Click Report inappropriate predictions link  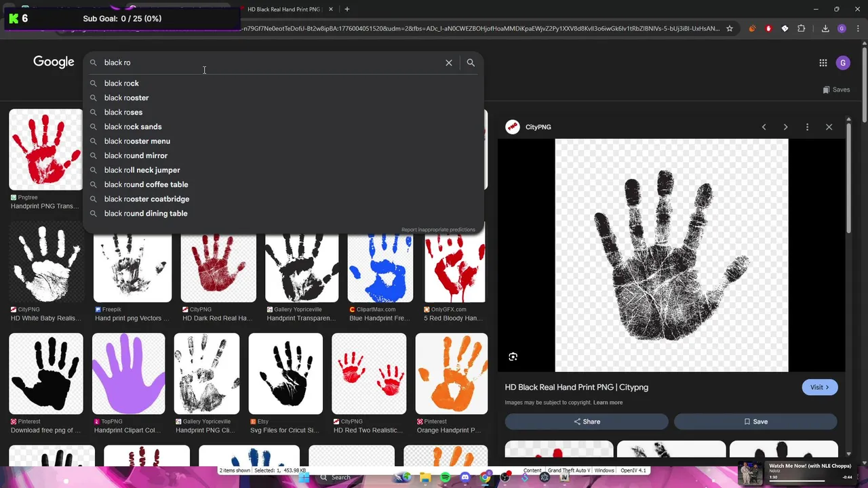(438, 230)
